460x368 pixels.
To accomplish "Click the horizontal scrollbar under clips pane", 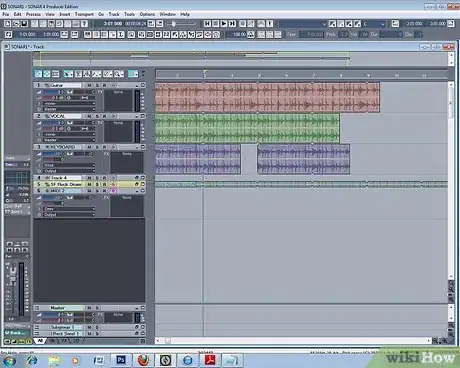I will tap(294, 341).
